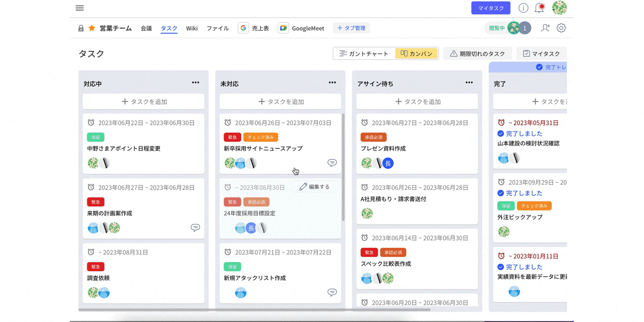
Task: Open the hamburger menu icon
Action: (80, 8)
